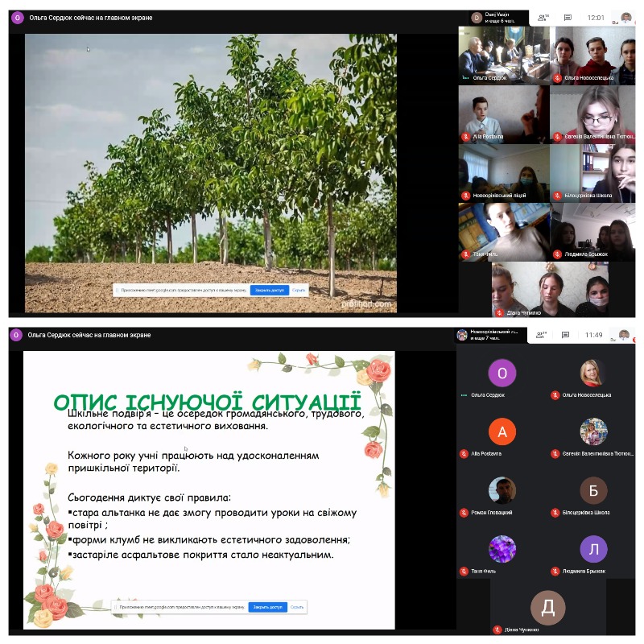
Task: Click the photo avatar of Роман Гловацкий
Action: pyautogui.click(x=502, y=490)
